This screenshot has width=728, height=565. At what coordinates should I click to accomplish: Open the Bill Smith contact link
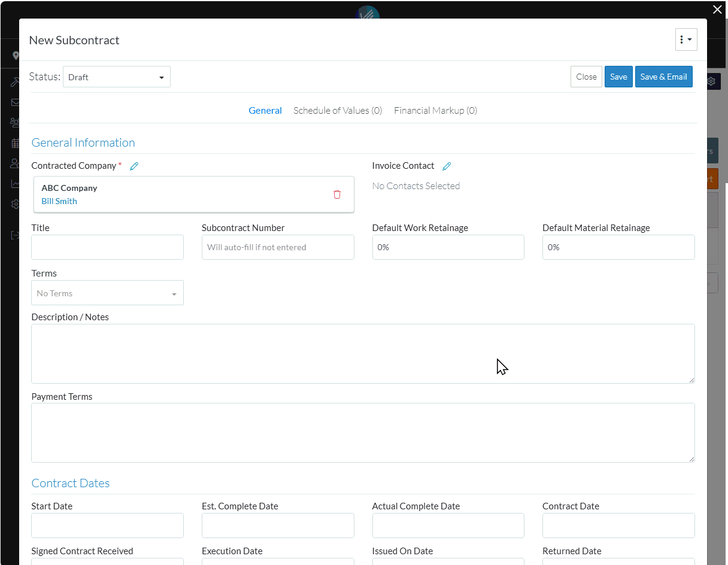[x=59, y=201]
